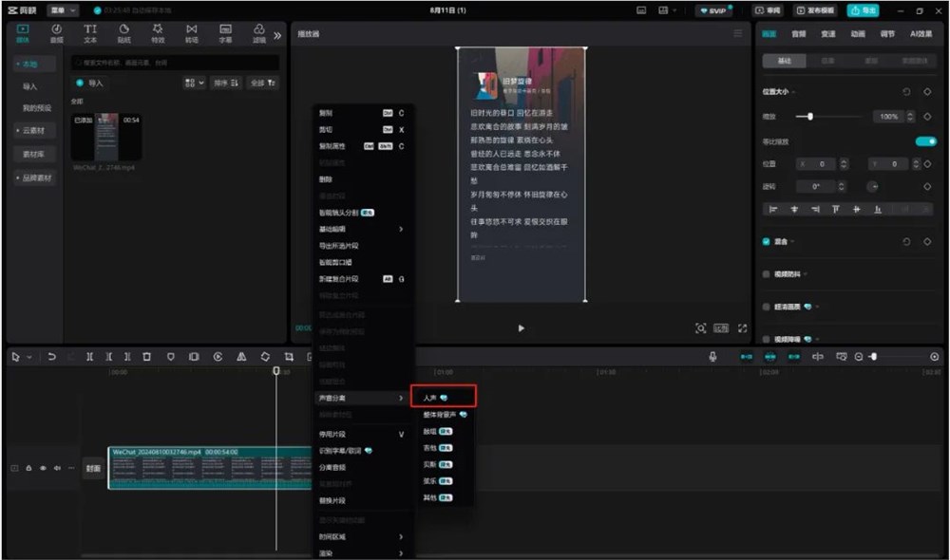The image size is (950, 560).
Task: Click the split clip tool in timeline toolbar
Action: tap(89, 357)
